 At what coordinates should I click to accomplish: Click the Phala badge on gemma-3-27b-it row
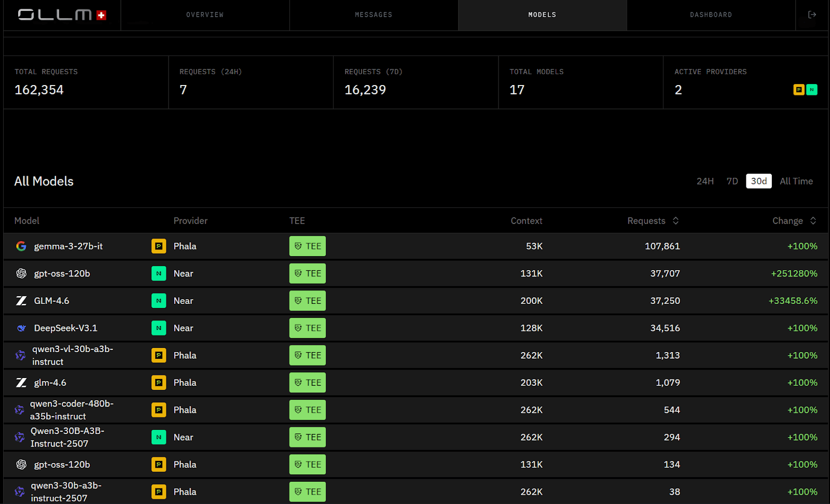pos(159,246)
